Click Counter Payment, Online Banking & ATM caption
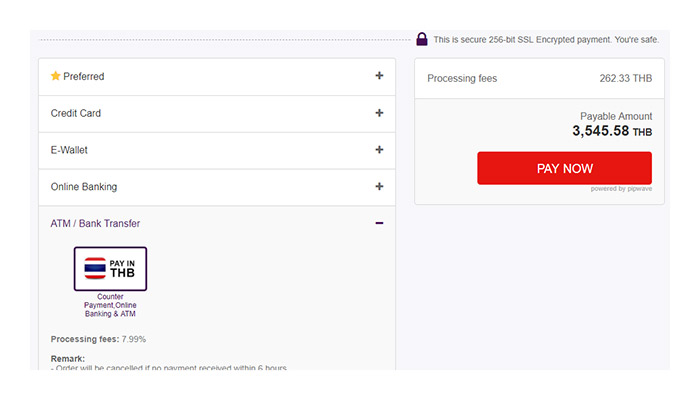Screen dimensions: 700x400 tap(110, 305)
